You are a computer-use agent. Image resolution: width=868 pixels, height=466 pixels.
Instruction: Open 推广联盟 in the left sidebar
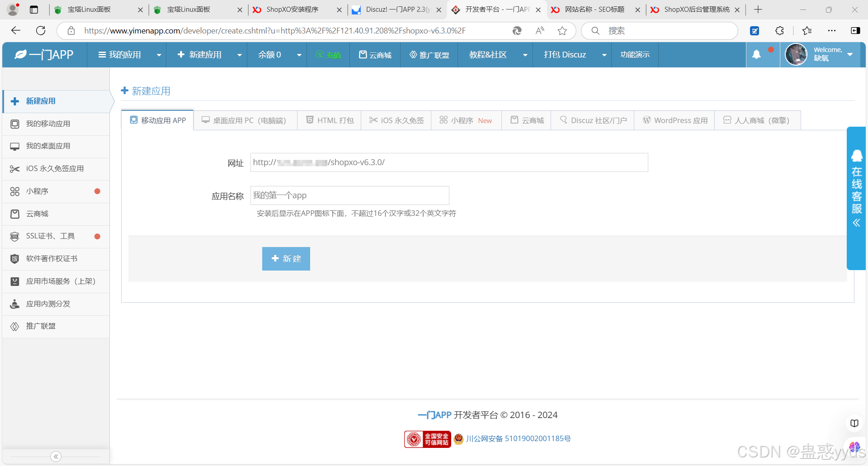pyautogui.click(x=56, y=326)
